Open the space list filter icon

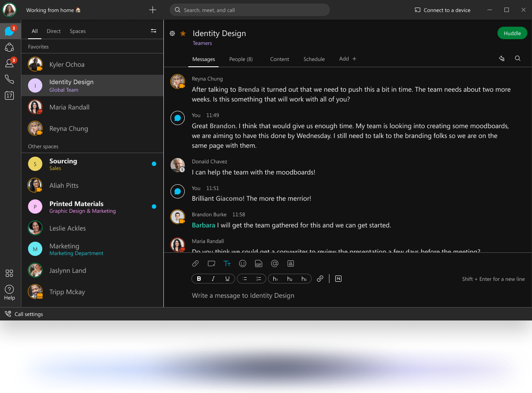pos(154,31)
